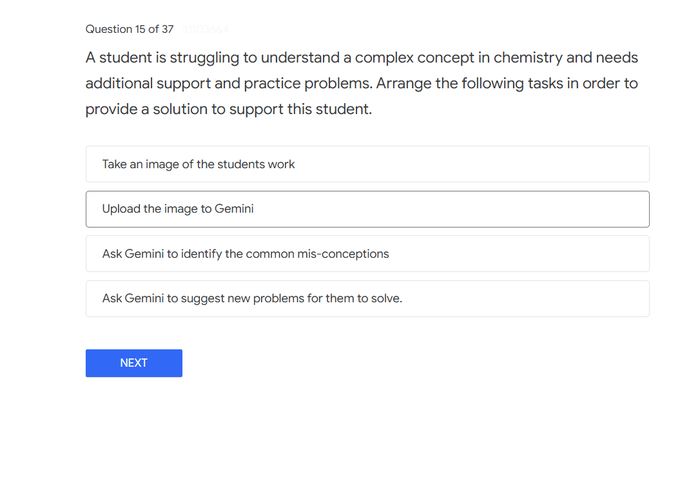The image size is (680, 495).
Task: Click the question line starting 'provide a solution'
Action: click(229, 109)
